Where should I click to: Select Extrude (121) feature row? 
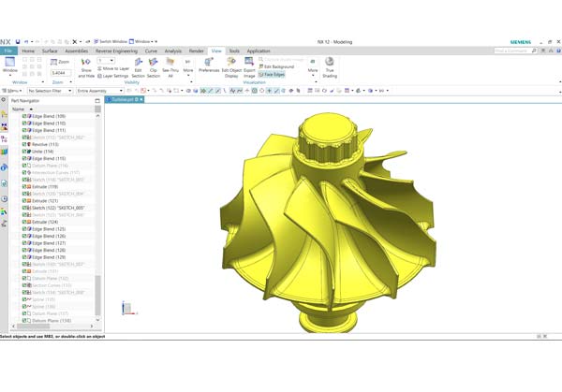pos(45,201)
